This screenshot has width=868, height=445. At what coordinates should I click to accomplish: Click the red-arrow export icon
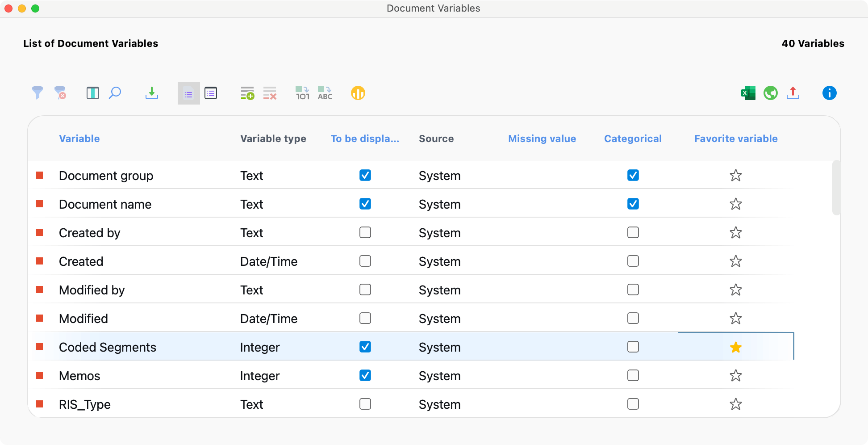coord(793,93)
